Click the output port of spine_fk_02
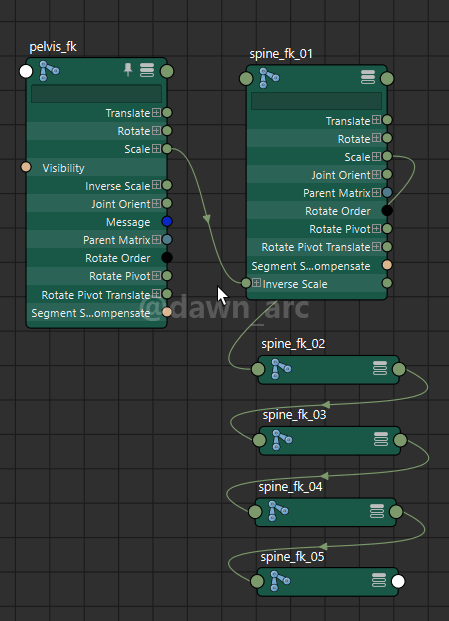Screen dimensions: 449x621 pyautogui.click(x=399, y=369)
